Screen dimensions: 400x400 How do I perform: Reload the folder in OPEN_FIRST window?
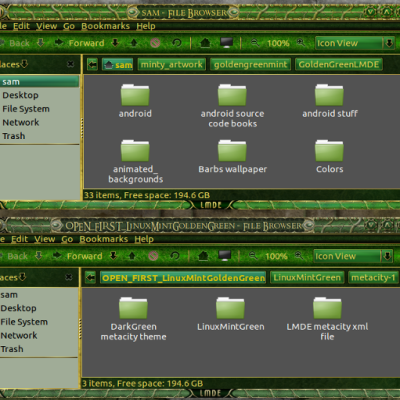click(175, 256)
